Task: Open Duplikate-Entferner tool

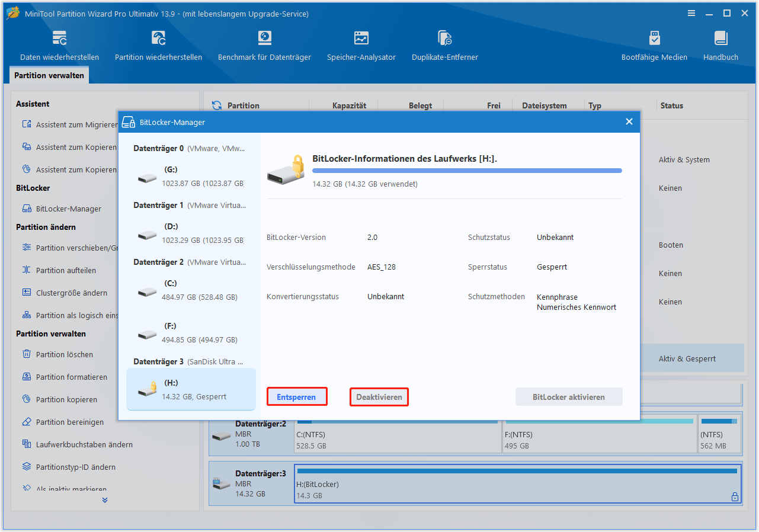Action: click(444, 46)
